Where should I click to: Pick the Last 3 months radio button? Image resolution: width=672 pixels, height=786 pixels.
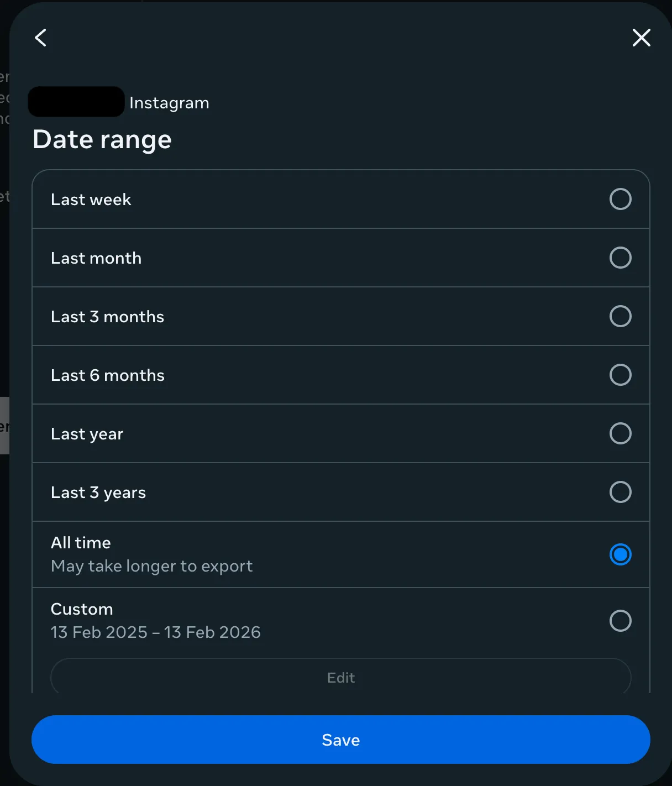click(620, 316)
